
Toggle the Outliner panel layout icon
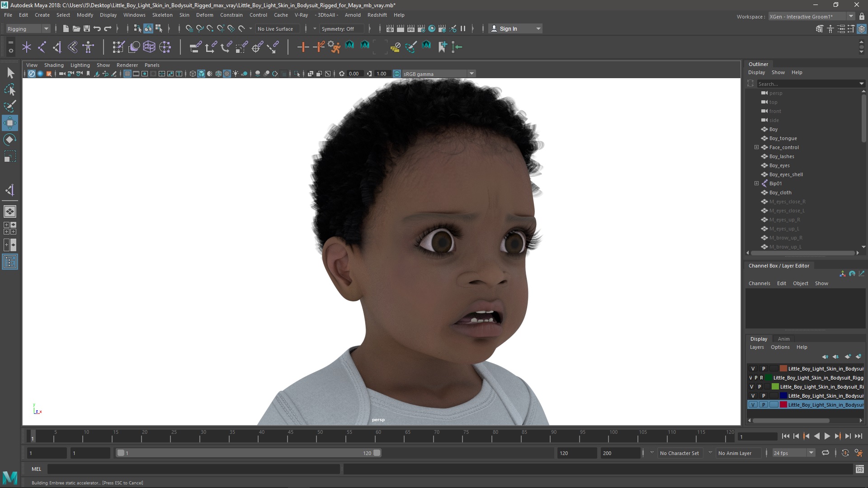point(10,262)
